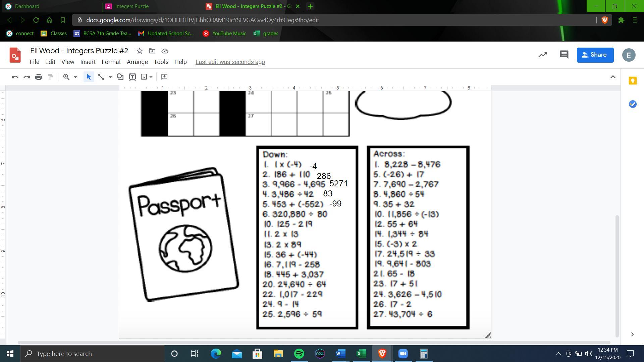The width and height of the screenshot is (644, 362).
Task: Open comment history icon
Action: pos(564,55)
